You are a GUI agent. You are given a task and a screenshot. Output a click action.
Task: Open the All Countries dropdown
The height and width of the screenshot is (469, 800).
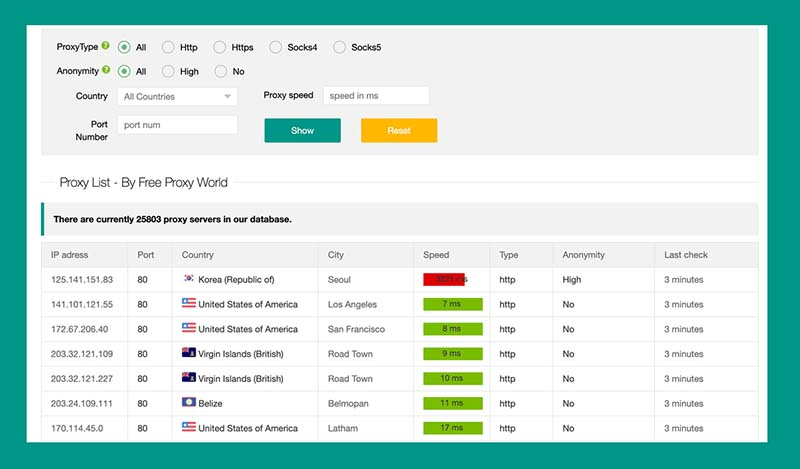(177, 97)
